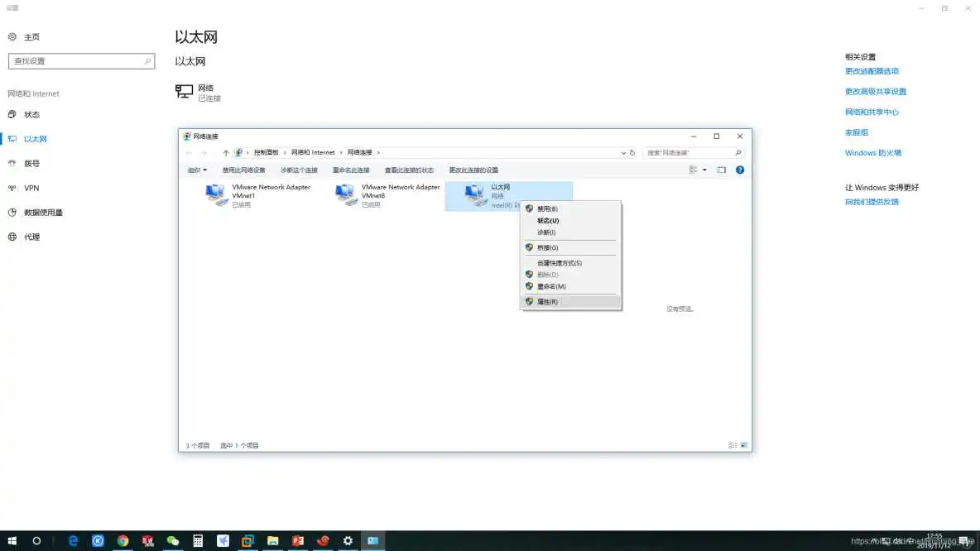980x551 pixels.
Task: Open the Windows 防火墙 link
Action: point(872,152)
